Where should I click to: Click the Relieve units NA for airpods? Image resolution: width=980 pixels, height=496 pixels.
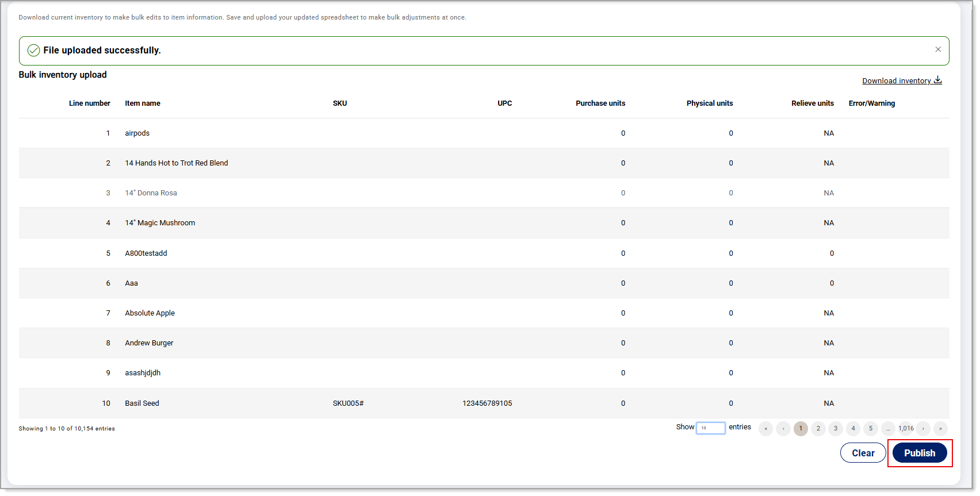pyautogui.click(x=829, y=133)
